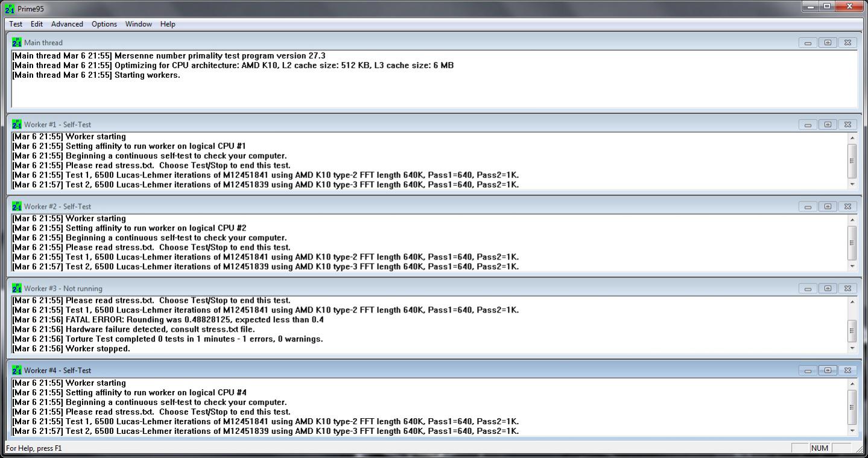Minimize the Prime95 application window
868x458 pixels.
(x=810, y=7)
